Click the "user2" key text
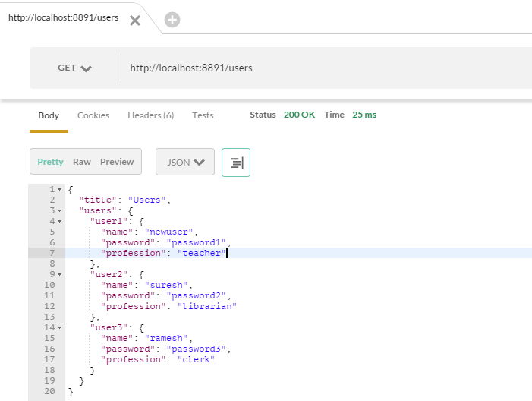This screenshot has width=532, height=401. (x=109, y=274)
